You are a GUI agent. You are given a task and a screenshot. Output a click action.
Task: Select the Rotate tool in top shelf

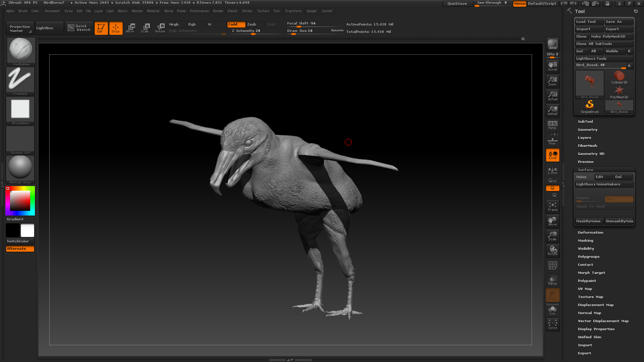(160, 28)
